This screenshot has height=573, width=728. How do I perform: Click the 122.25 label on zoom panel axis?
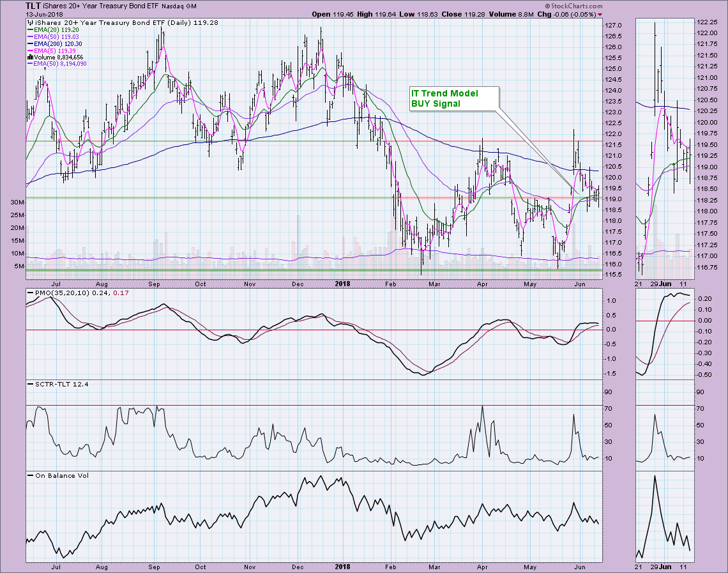click(707, 22)
